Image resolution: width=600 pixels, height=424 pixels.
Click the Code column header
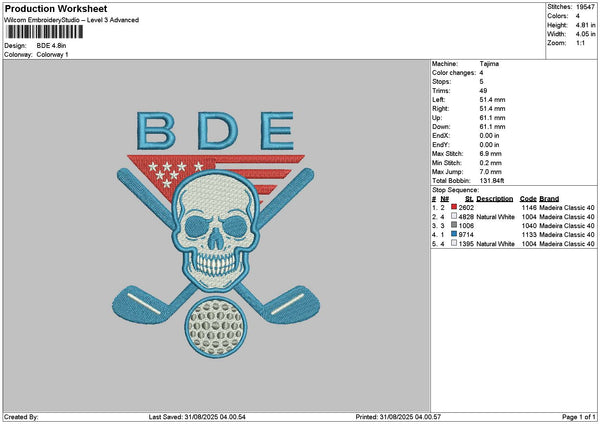click(x=529, y=198)
